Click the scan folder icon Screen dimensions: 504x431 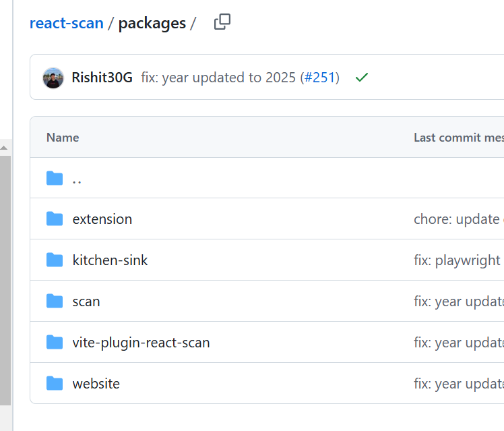(x=55, y=301)
